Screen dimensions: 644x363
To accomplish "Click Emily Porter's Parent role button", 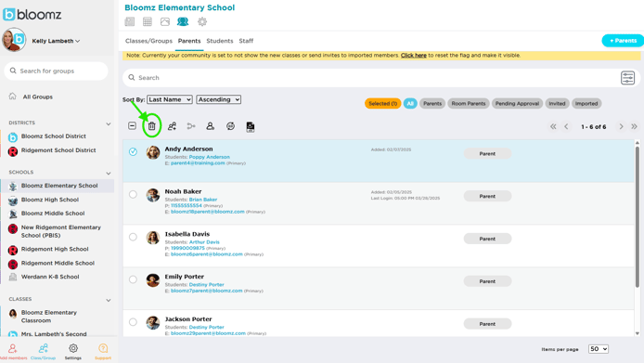I will click(487, 281).
